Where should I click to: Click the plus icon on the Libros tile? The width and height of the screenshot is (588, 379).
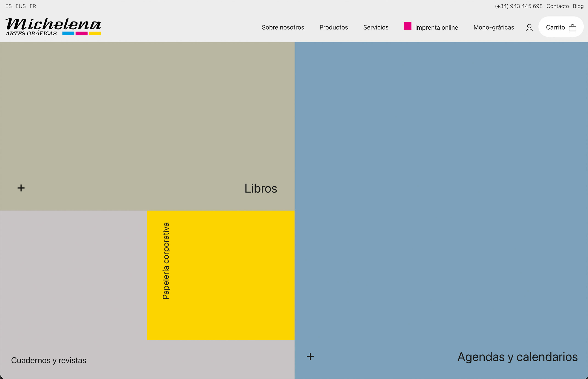tap(21, 188)
